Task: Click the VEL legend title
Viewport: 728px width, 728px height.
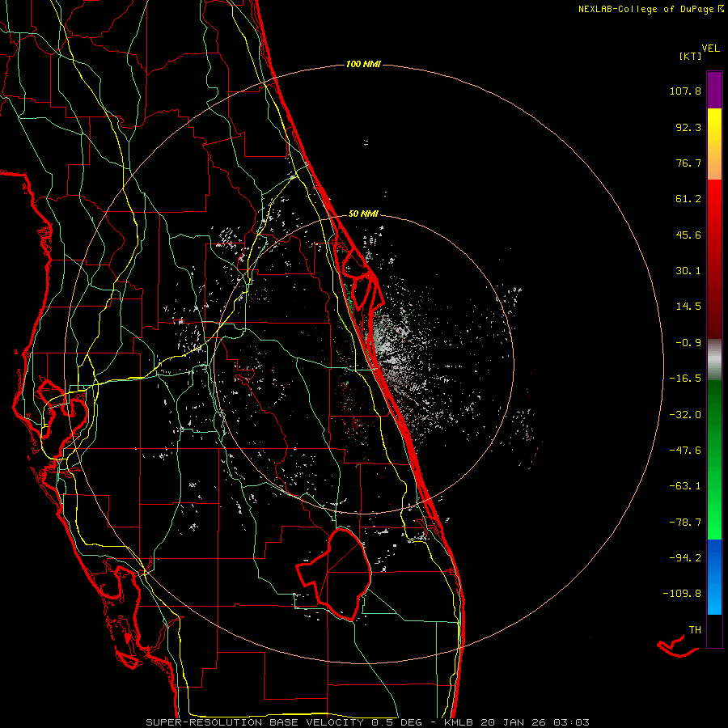Action: pos(711,49)
